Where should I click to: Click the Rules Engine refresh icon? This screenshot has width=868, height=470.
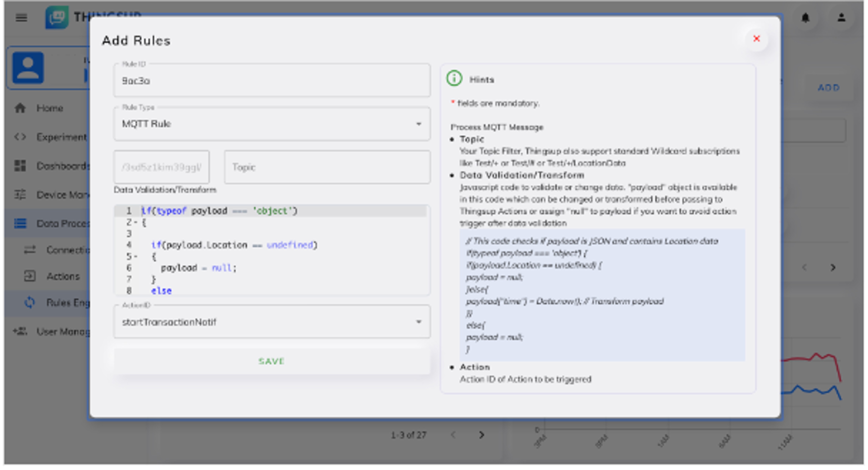tap(30, 302)
